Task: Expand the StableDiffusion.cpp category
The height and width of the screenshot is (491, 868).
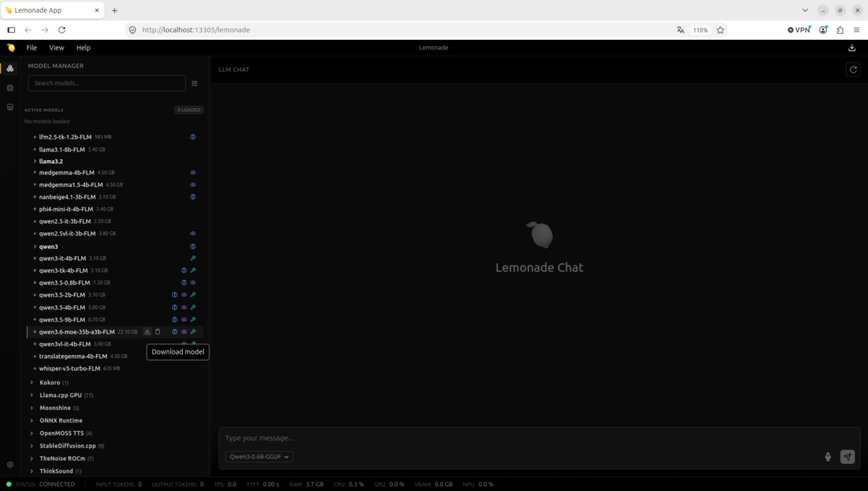Action: (x=68, y=445)
